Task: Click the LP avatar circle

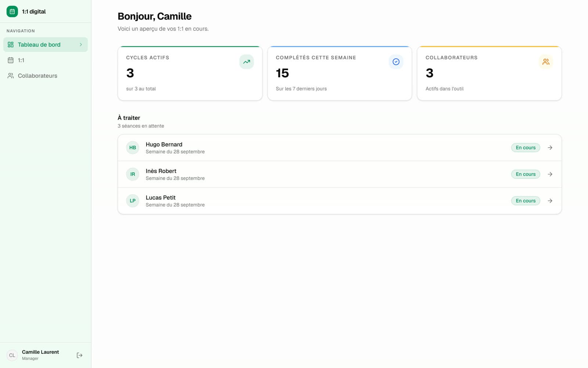Action: pos(133,201)
